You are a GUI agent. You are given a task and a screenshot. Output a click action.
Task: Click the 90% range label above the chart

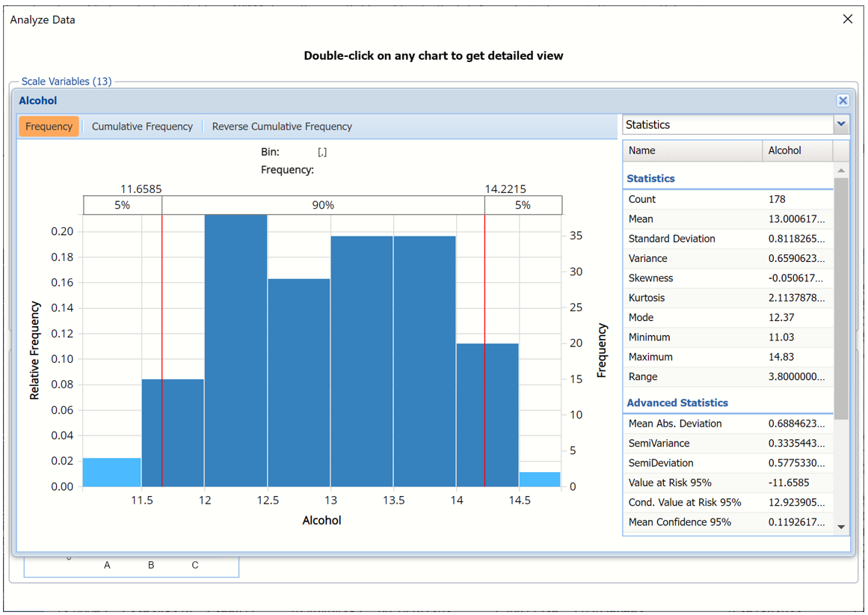(324, 204)
